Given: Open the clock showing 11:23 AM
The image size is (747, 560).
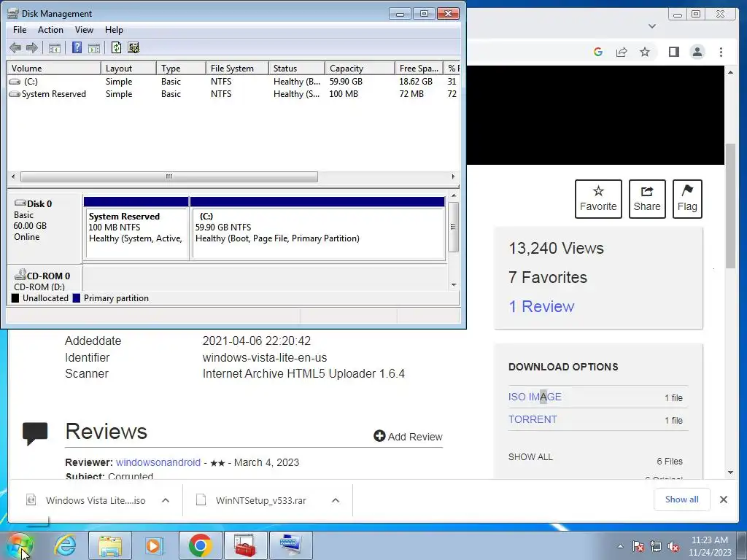Looking at the screenshot, I should (709, 546).
